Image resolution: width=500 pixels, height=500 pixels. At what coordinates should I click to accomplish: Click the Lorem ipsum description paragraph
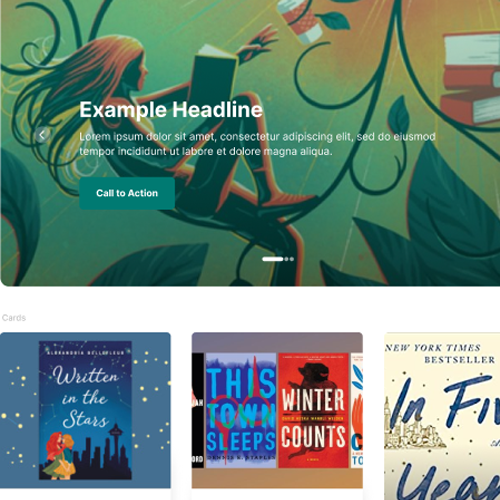click(x=257, y=144)
